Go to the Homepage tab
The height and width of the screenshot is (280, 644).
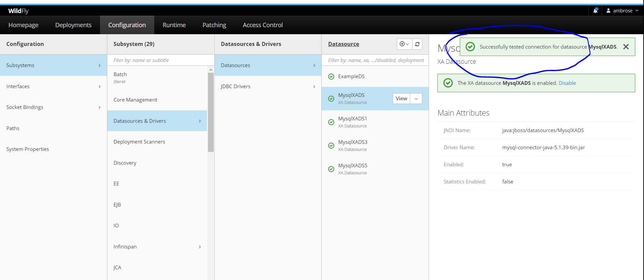(x=23, y=25)
